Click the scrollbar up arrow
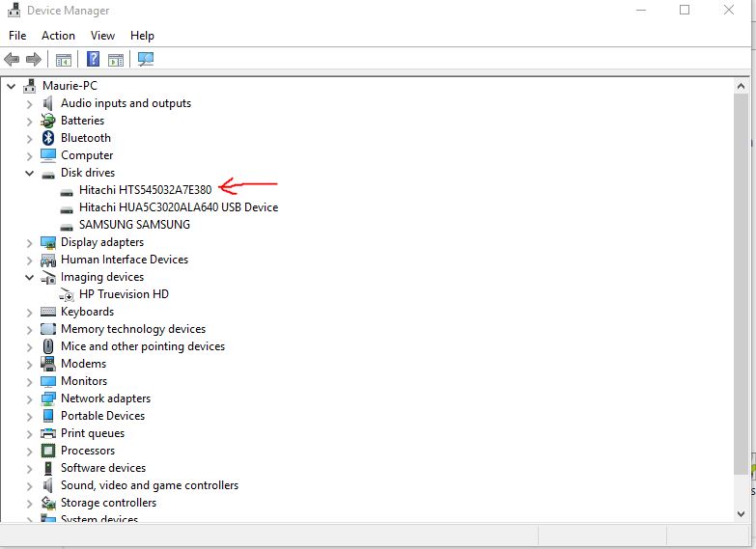The height and width of the screenshot is (549, 756). tap(742, 87)
